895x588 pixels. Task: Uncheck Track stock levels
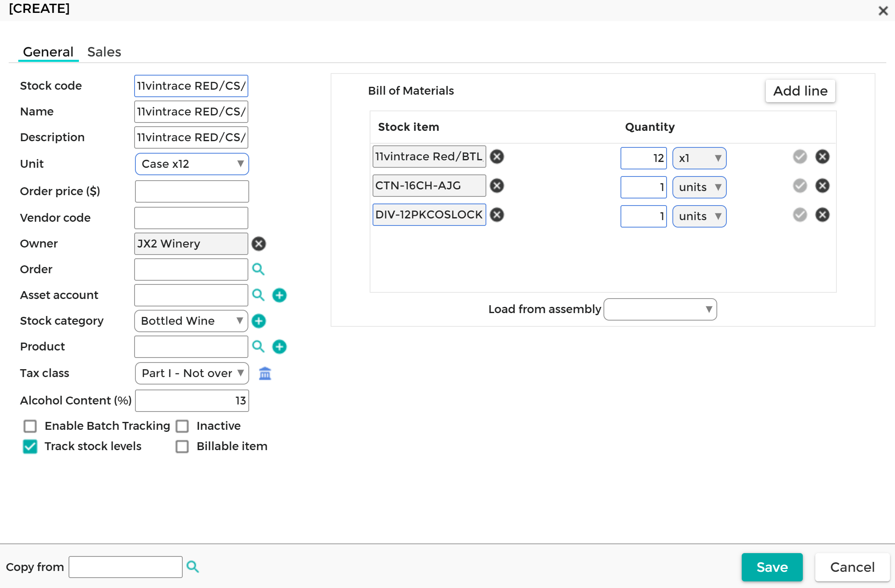[x=30, y=446]
